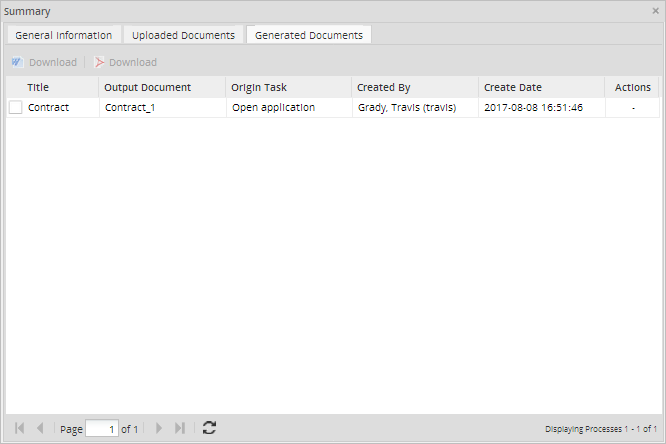Click the Open application task cell

click(273, 107)
